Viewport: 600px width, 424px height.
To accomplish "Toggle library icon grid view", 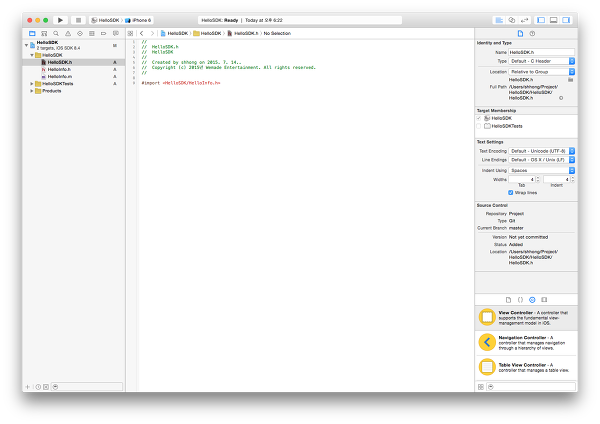I will pos(481,387).
